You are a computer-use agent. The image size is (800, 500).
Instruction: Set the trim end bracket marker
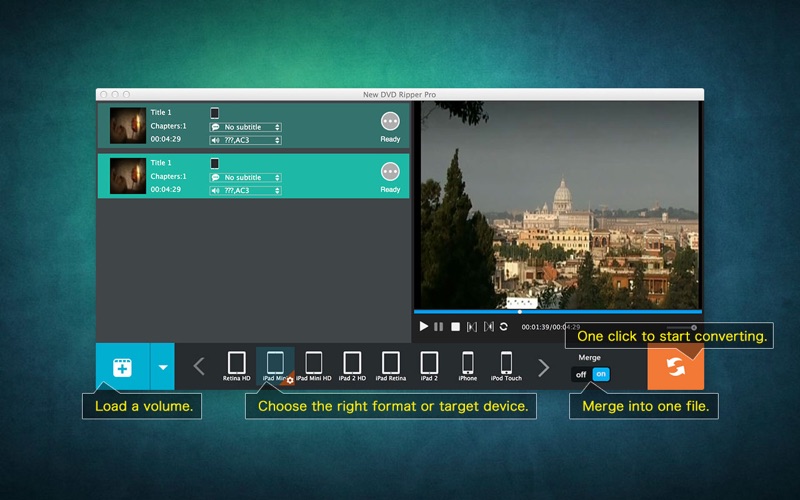pos(488,327)
